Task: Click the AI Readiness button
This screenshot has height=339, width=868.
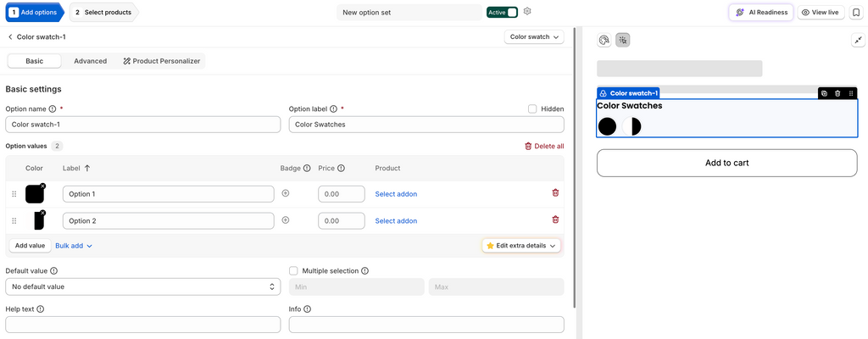Action: click(761, 12)
